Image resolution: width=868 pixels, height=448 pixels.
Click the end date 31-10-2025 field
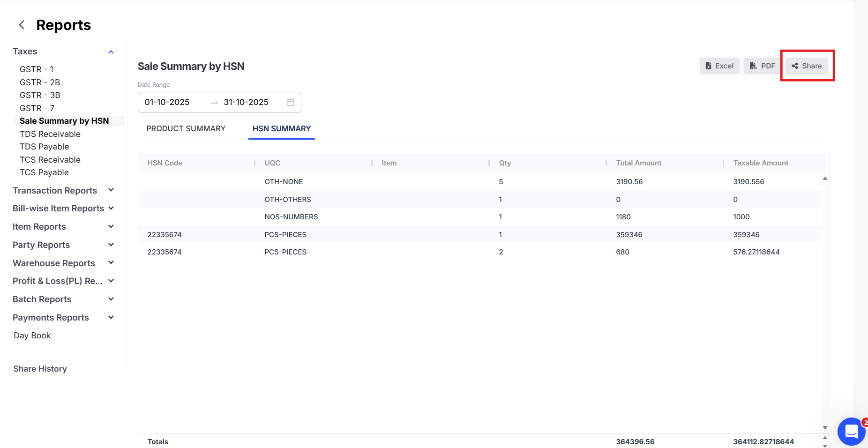coord(246,102)
